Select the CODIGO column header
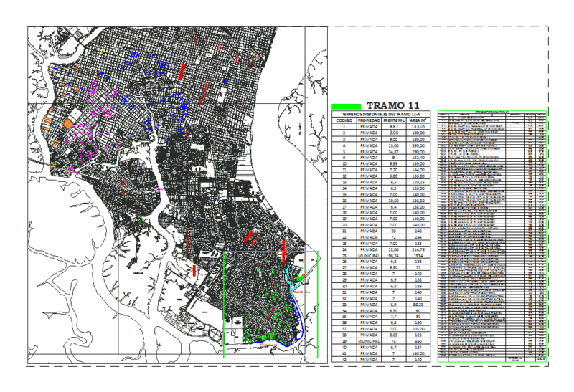The image size is (574, 392). (x=344, y=120)
